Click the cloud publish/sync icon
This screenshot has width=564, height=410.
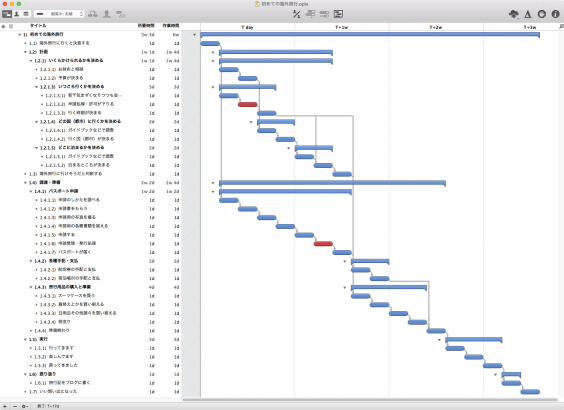[x=514, y=14]
